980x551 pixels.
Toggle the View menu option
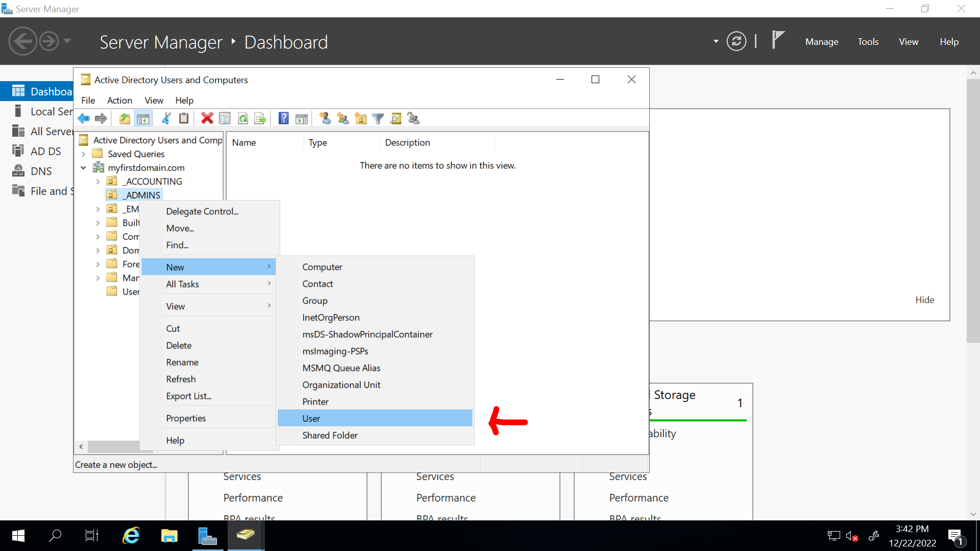[x=175, y=306]
